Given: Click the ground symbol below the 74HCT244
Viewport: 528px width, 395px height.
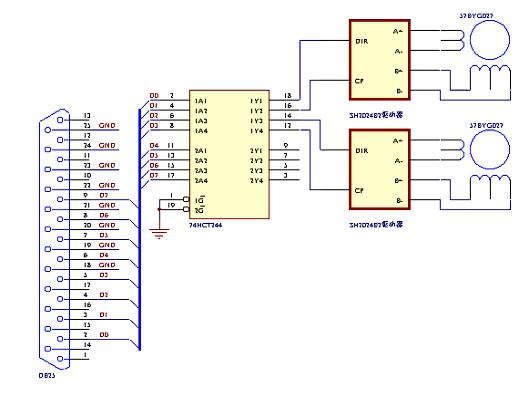Looking at the screenshot, I should (x=159, y=233).
